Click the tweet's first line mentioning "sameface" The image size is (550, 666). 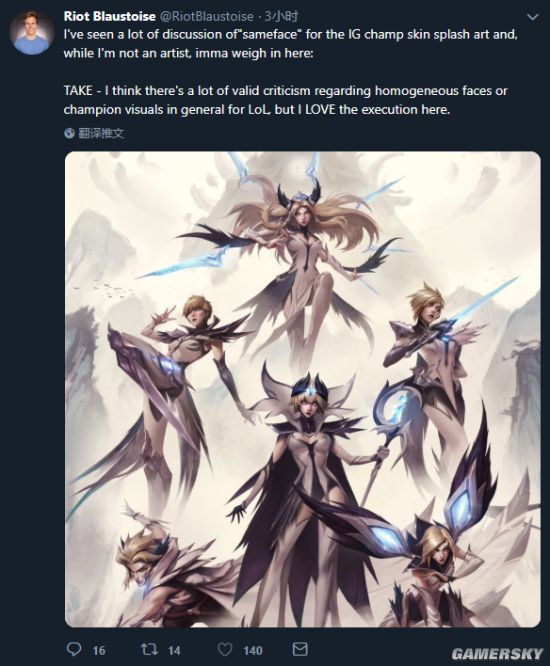pos(291,34)
